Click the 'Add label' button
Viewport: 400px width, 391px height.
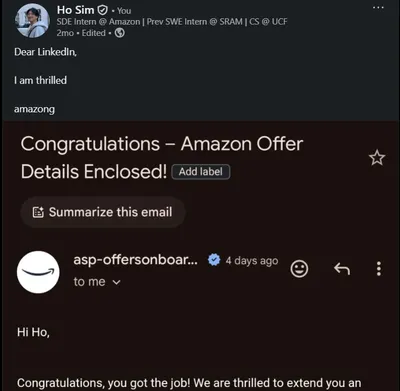point(201,172)
